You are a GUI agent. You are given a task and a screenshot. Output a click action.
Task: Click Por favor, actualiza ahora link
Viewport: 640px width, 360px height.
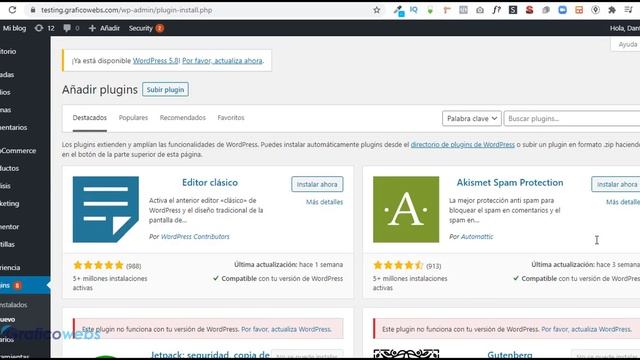222,60
